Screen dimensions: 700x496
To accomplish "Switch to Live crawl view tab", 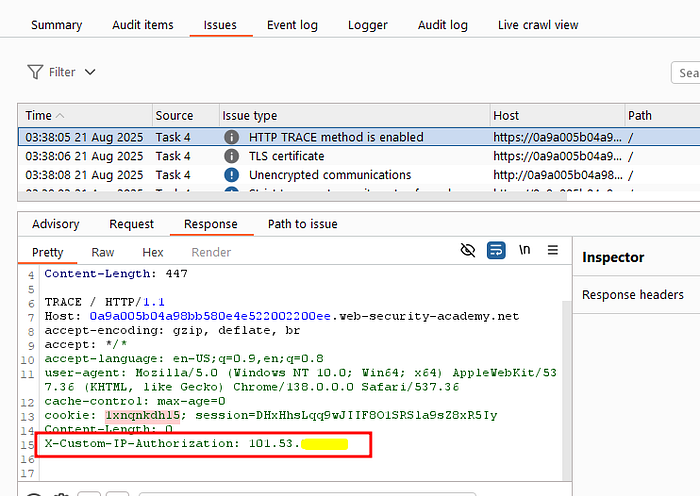I will point(538,25).
